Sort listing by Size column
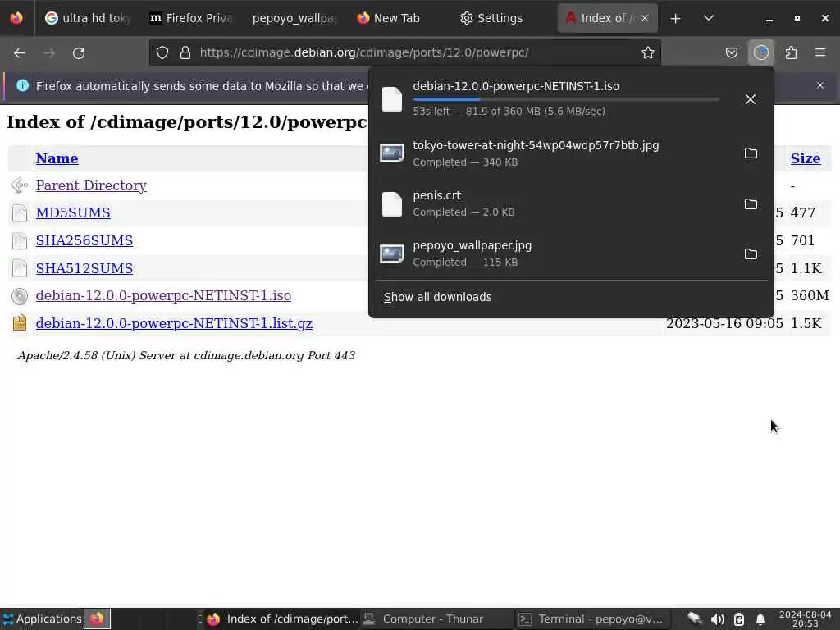The height and width of the screenshot is (630, 840). click(806, 158)
